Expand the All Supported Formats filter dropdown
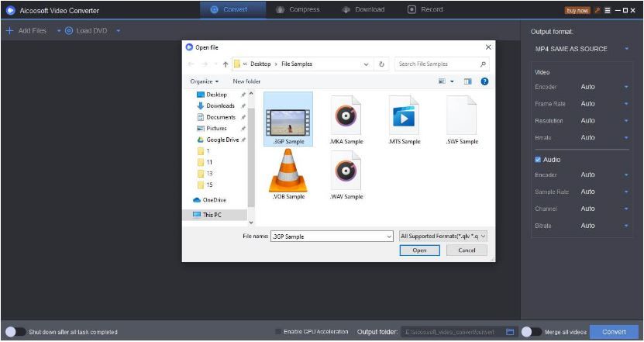The height and width of the screenshot is (342, 644). (x=443, y=236)
